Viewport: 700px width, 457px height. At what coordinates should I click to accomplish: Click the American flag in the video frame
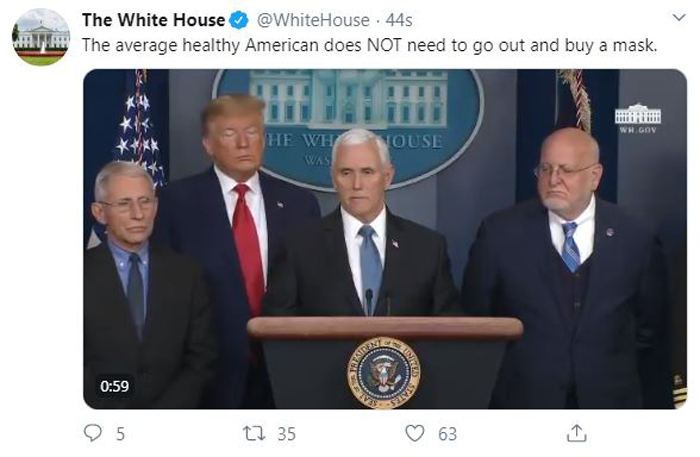pyautogui.click(x=139, y=129)
